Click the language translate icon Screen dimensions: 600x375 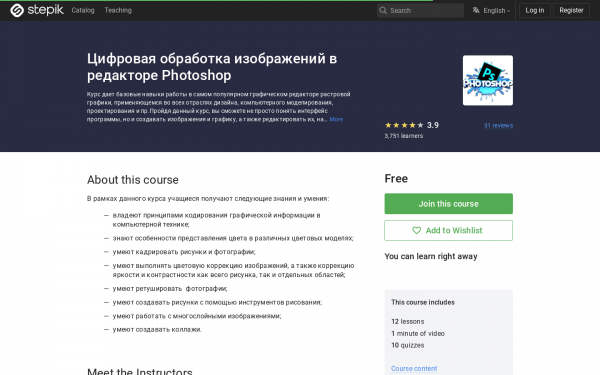coord(476,10)
